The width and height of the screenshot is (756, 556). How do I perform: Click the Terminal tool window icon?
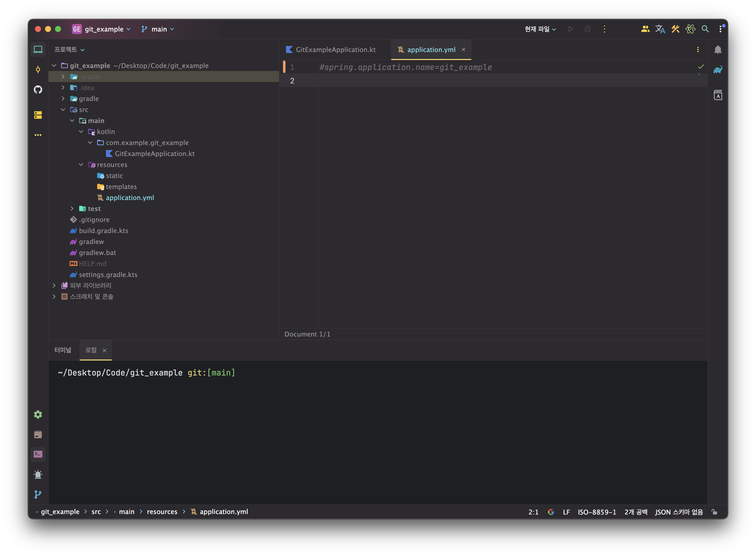[x=38, y=454]
